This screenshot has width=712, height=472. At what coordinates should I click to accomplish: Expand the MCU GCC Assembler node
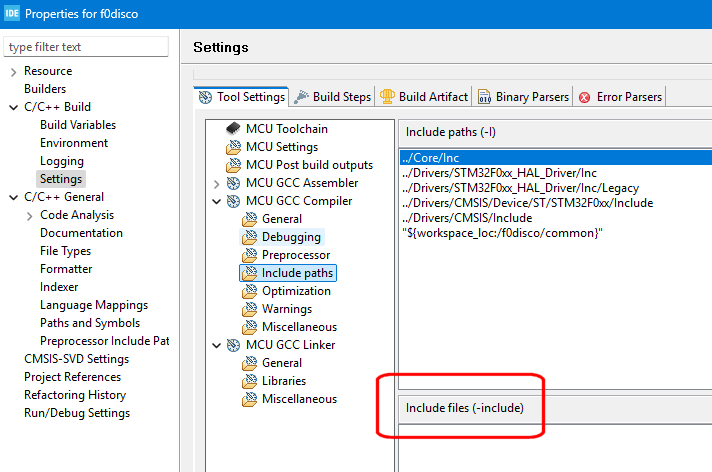(x=217, y=183)
